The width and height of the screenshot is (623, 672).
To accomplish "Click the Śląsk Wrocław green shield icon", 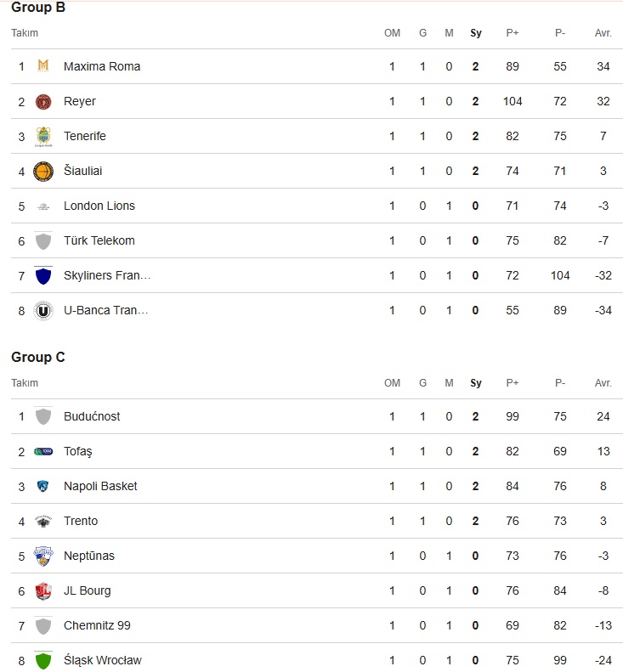I will pos(42,660).
